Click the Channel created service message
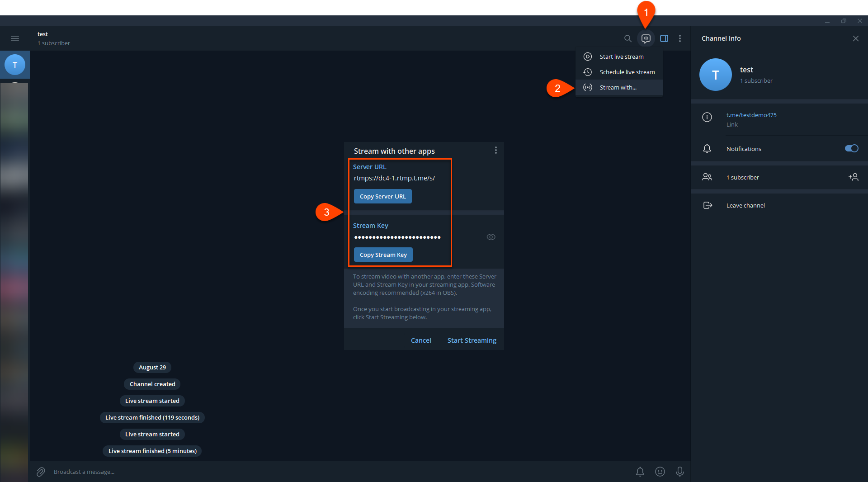Image resolution: width=868 pixels, height=482 pixels. (152, 384)
